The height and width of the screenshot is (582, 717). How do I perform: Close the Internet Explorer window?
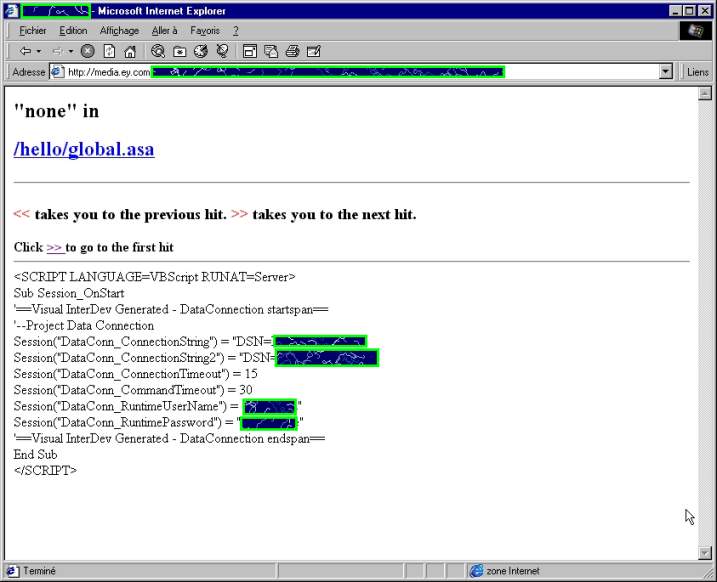click(x=704, y=11)
